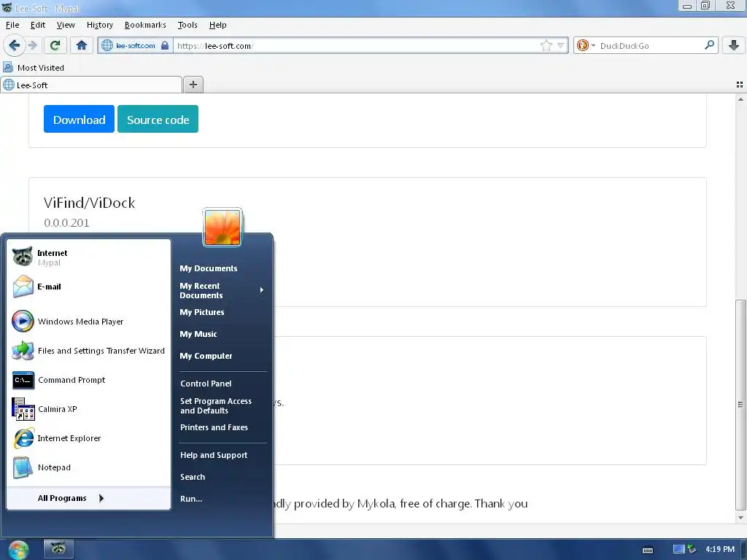Open a new tab with plus button
The width and height of the screenshot is (747, 560).
193,85
